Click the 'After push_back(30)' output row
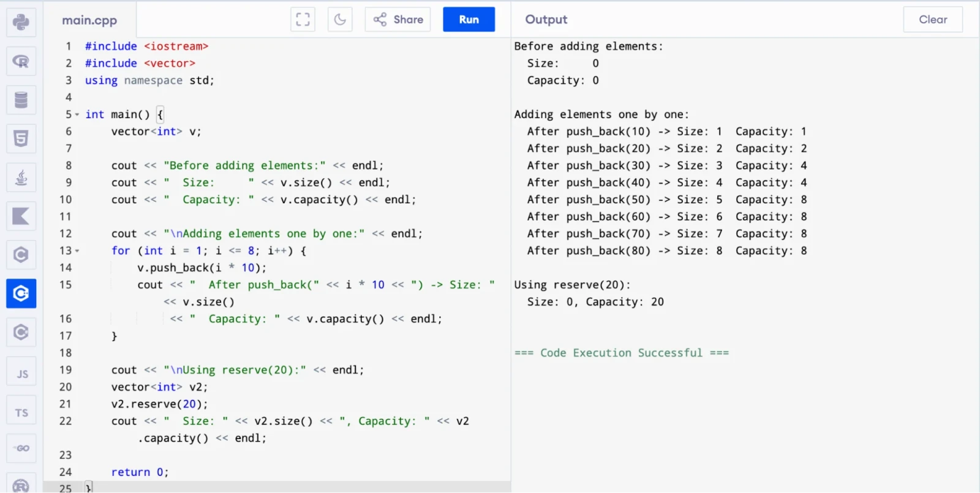Viewport: 980px width, 493px height. 667,166
